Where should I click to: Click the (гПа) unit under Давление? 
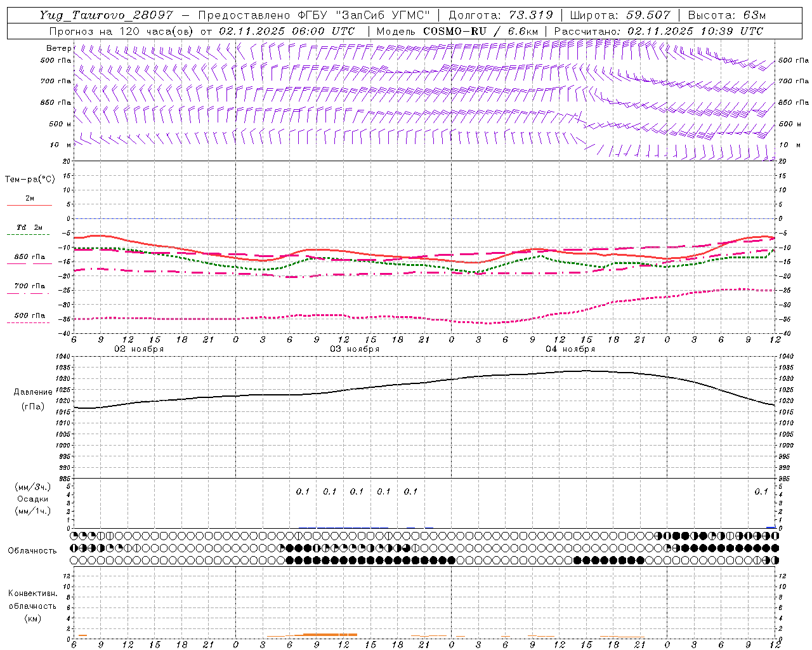32,406
